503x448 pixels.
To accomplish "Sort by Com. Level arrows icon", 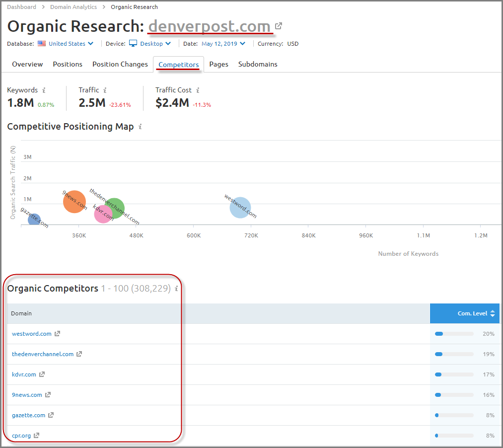I will click(x=493, y=313).
